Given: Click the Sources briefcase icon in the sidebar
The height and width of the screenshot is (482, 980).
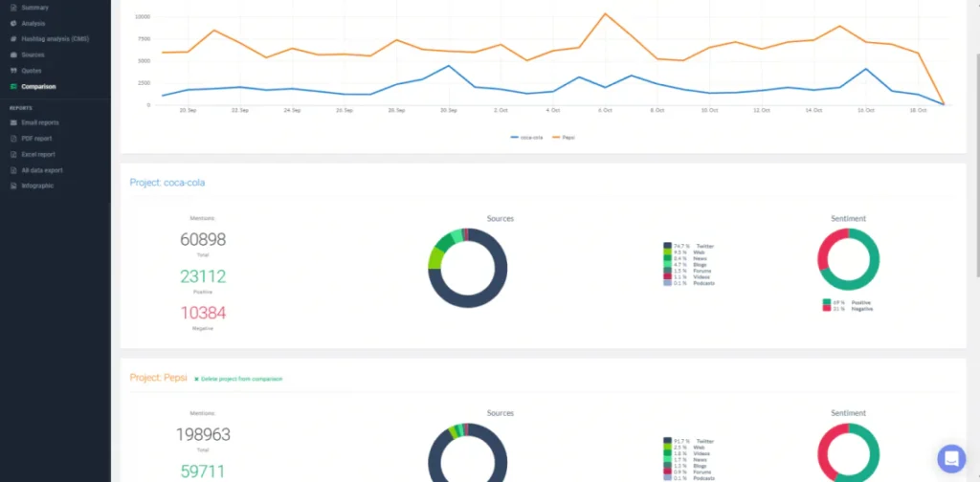Looking at the screenshot, I should 13,55.
